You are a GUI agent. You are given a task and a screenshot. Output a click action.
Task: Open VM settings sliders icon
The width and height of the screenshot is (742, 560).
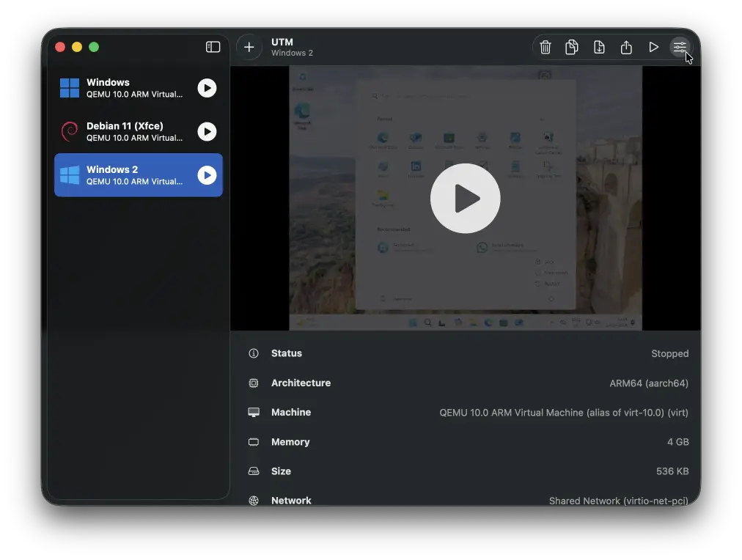(x=680, y=48)
